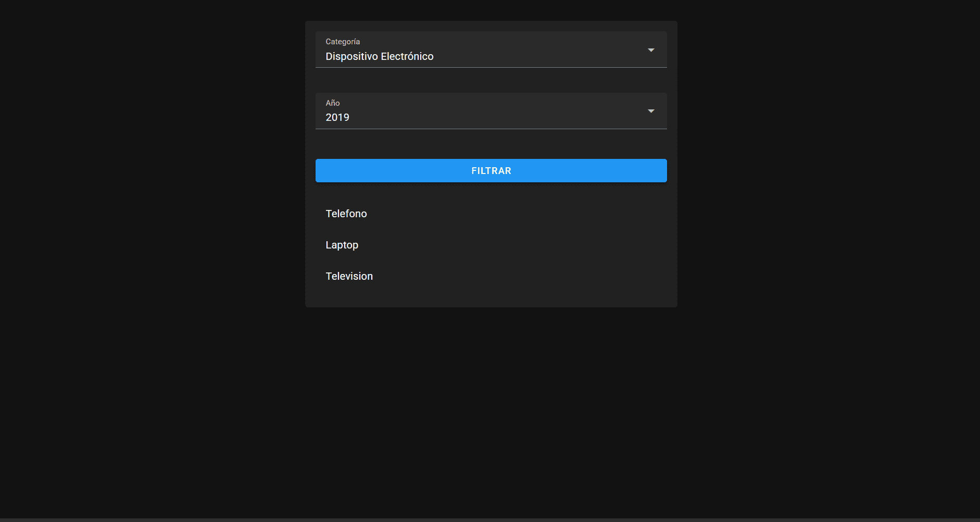Click the 2019 value in the Año field

[337, 117]
